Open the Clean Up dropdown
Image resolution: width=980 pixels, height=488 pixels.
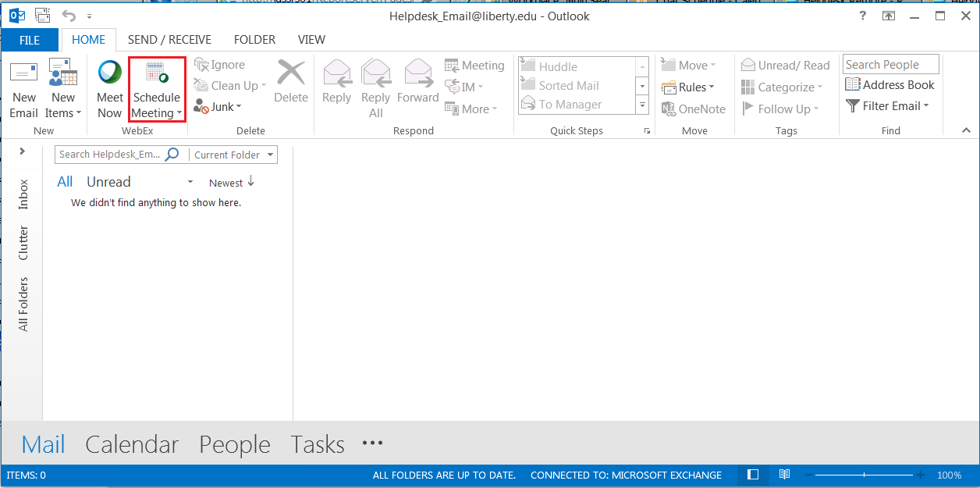pyautogui.click(x=229, y=86)
